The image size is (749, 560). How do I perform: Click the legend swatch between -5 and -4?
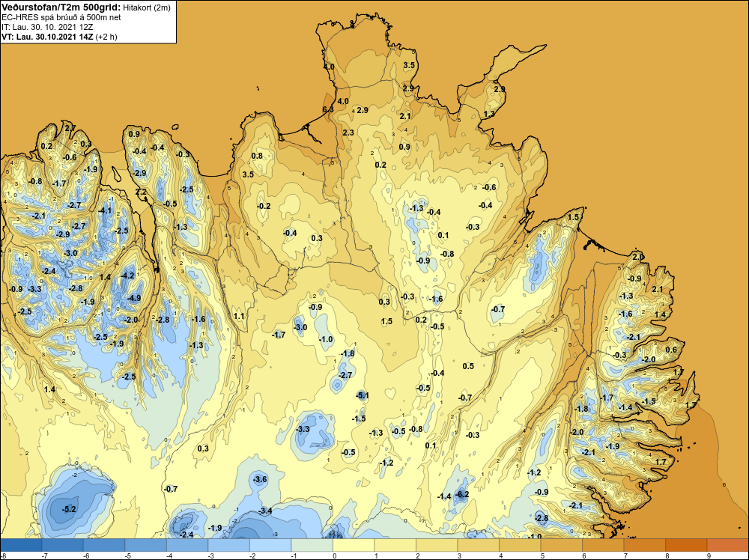tap(146, 545)
